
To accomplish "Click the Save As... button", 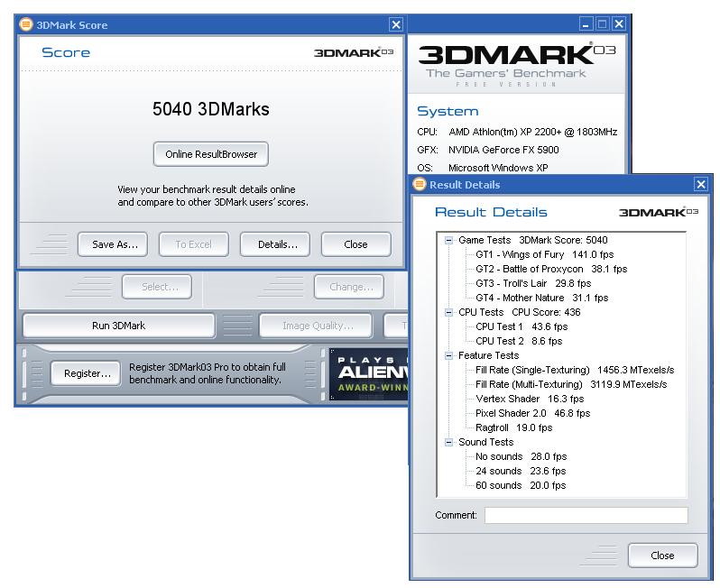I will click(113, 244).
